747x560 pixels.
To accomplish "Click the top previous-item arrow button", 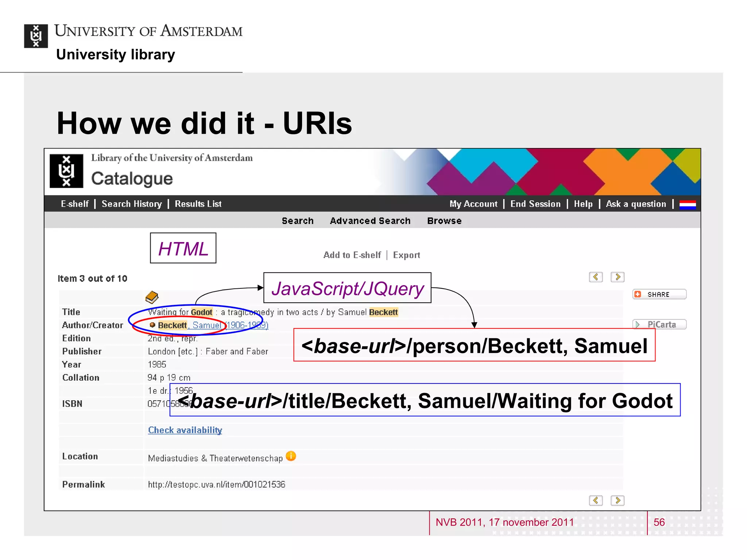I will (596, 277).
